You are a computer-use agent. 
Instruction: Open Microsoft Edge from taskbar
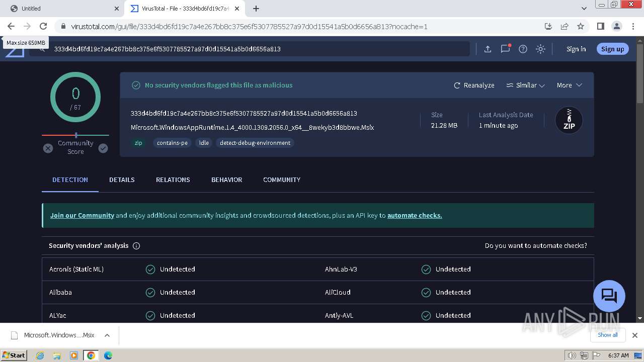108,355
